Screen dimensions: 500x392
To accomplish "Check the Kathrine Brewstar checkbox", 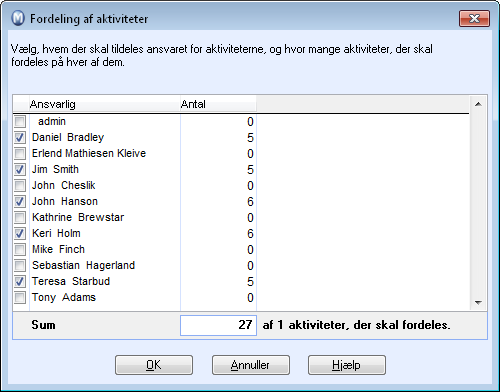I will tap(20, 217).
